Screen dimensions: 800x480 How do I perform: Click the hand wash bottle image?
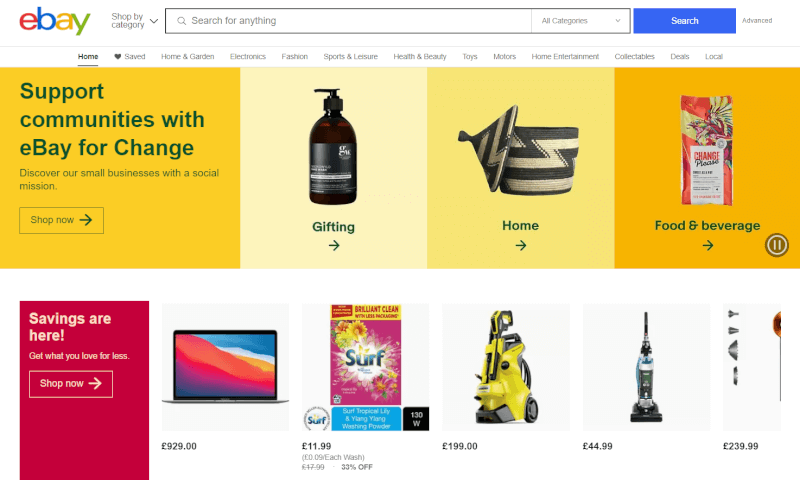click(333, 147)
